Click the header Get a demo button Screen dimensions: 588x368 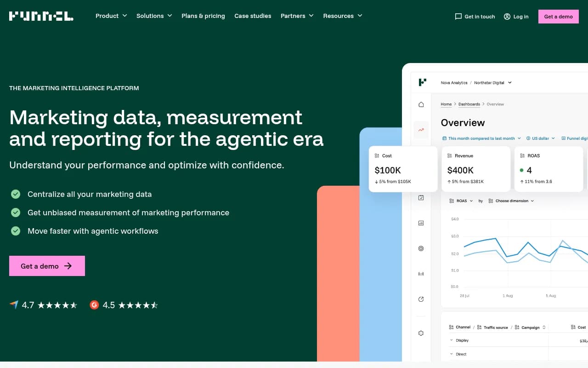pos(559,16)
